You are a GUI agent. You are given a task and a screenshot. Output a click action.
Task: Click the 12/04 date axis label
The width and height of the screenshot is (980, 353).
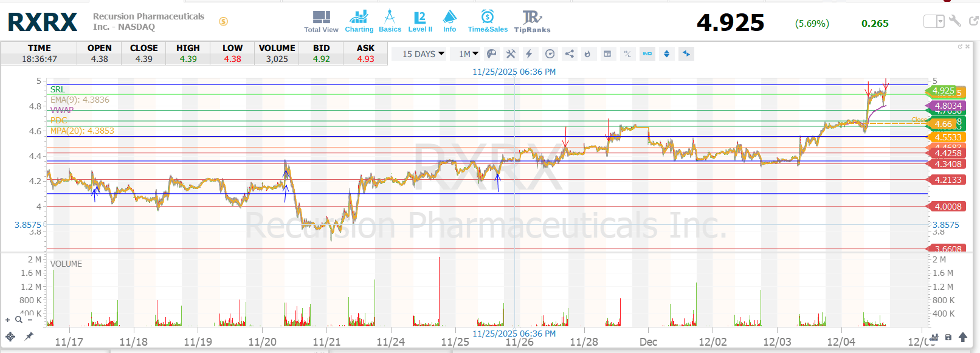click(841, 342)
